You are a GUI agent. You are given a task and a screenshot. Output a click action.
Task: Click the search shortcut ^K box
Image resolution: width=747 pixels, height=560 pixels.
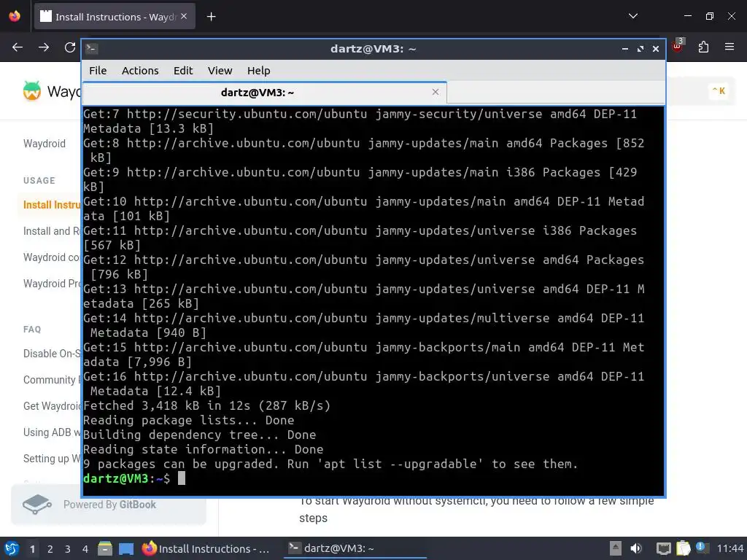(x=719, y=90)
